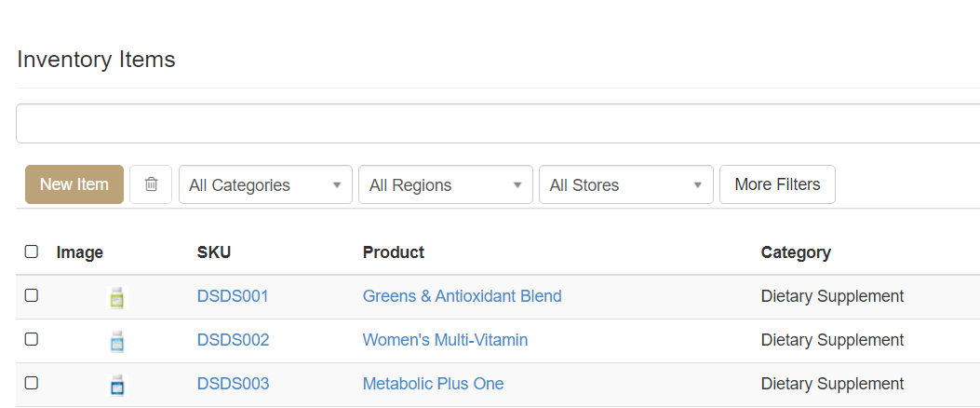Open the Women's Multi-Vitamin product link

445,340
